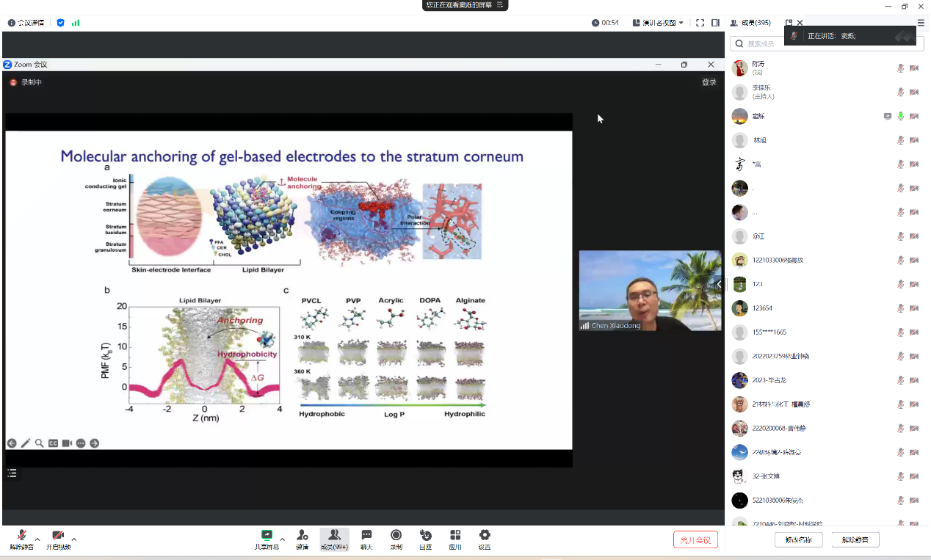The image size is (931, 560).
Task: Open the speaker view dropdown
Action: [x=658, y=23]
